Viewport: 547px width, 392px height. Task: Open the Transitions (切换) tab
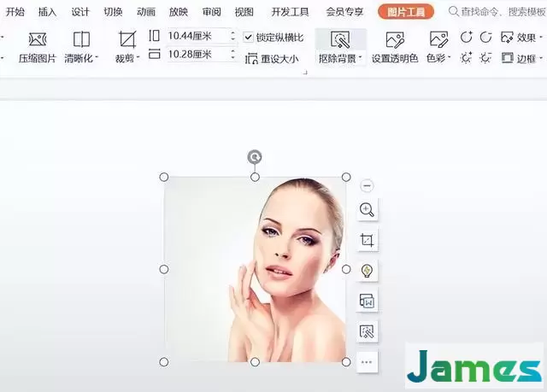click(x=113, y=12)
